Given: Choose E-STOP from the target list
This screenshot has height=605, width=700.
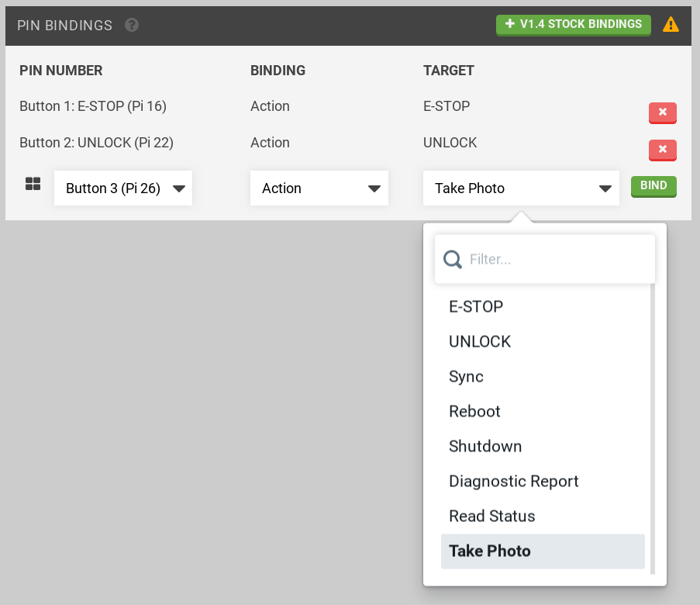Looking at the screenshot, I should pyautogui.click(x=476, y=306).
